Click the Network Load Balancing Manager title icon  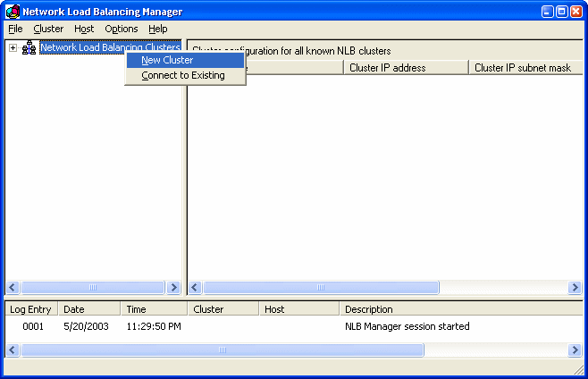[13, 12]
